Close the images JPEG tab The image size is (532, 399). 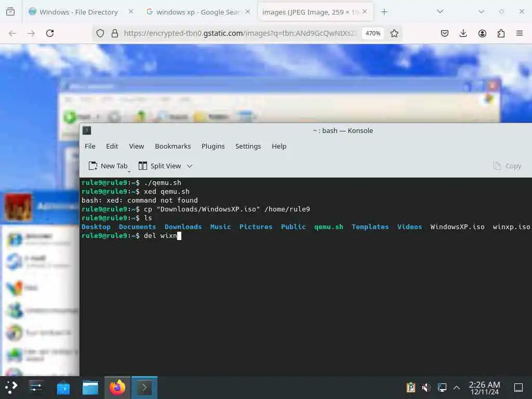(365, 11)
